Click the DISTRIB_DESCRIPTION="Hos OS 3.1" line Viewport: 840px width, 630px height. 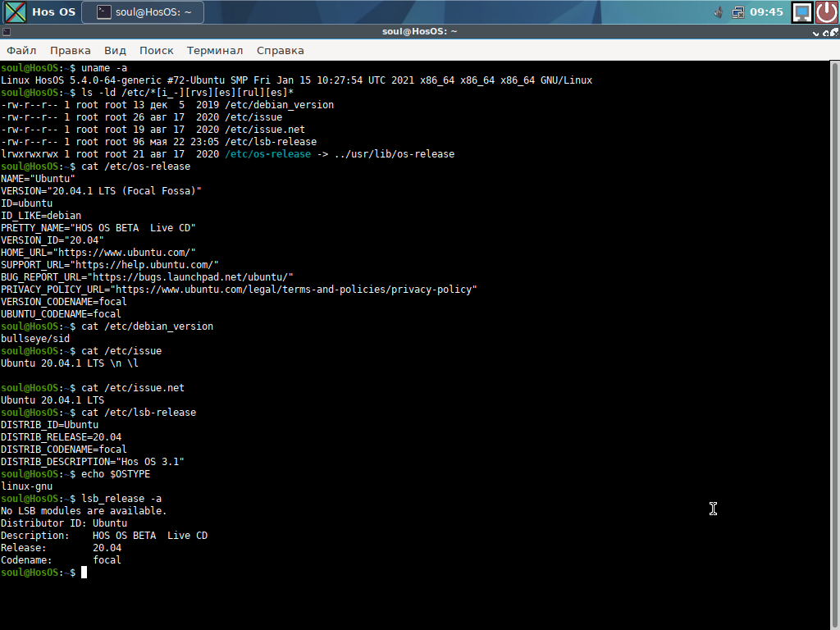pos(92,462)
